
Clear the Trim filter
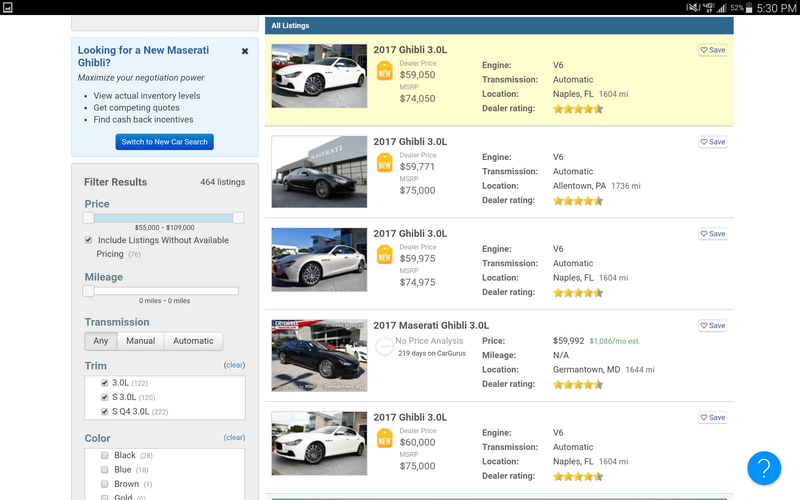[234, 365]
